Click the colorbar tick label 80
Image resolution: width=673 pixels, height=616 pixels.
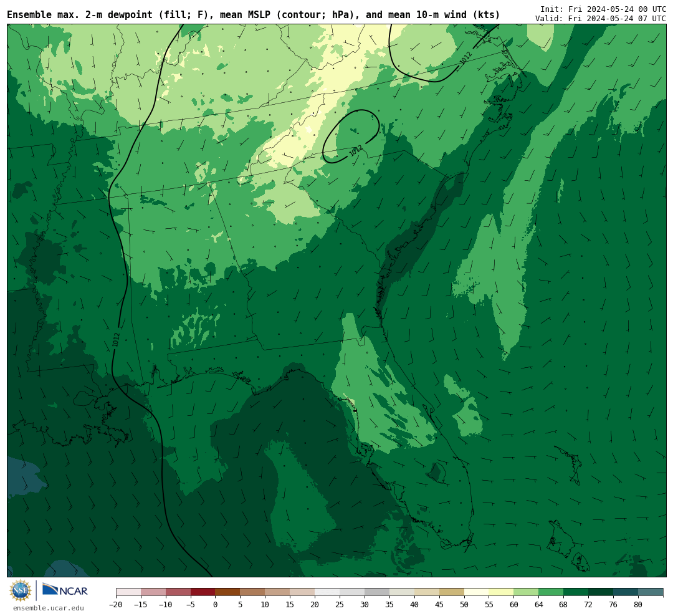tap(638, 605)
